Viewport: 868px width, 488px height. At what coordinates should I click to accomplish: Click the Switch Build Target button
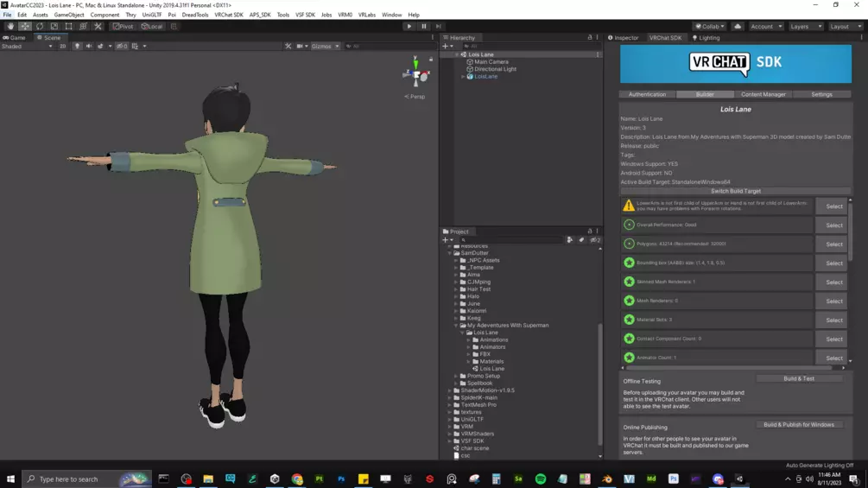click(x=736, y=191)
